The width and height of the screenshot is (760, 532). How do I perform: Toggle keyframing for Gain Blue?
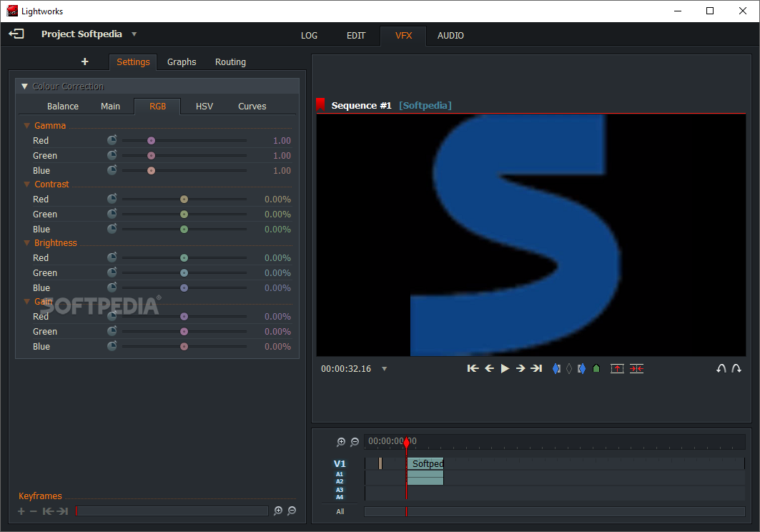(112, 346)
